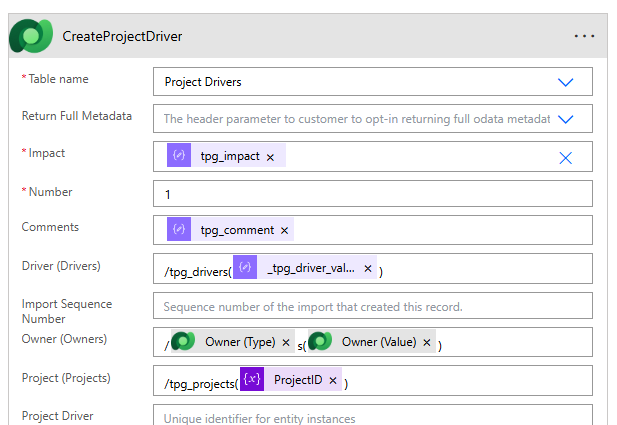Clear the Impact field with blue X
Image resolution: width=617 pixels, height=425 pixels.
click(x=565, y=158)
